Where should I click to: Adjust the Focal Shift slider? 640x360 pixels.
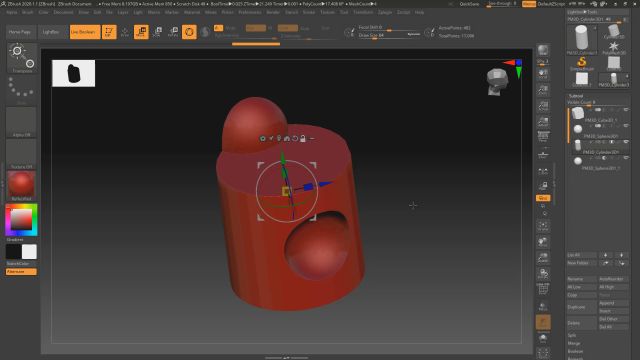tap(389, 28)
